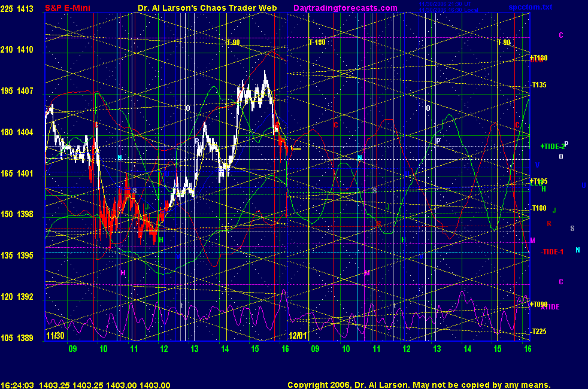
Task: Click the "T 180" marker label
Action: 317,42
